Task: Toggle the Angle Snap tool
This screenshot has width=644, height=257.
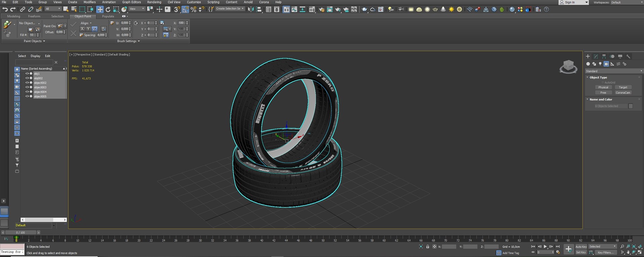Action: (x=185, y=9)
